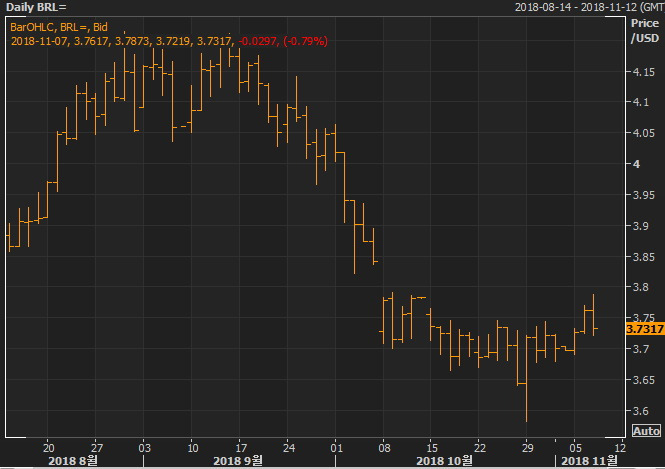
Task: Click the date tick 08 on time axis
Action: 384,448
